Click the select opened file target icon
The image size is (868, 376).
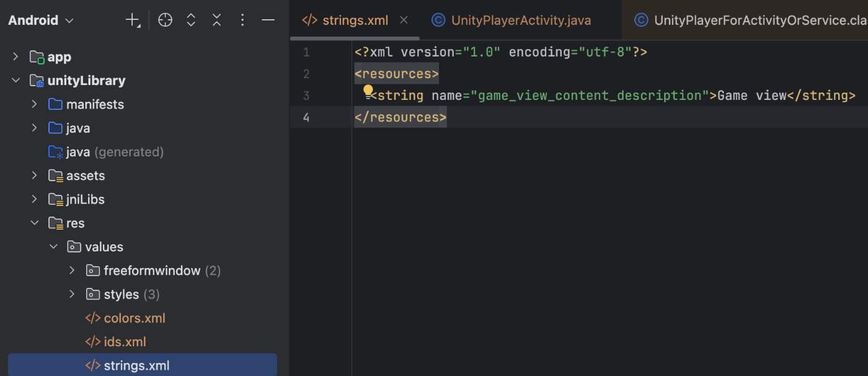tap(165, 20)
